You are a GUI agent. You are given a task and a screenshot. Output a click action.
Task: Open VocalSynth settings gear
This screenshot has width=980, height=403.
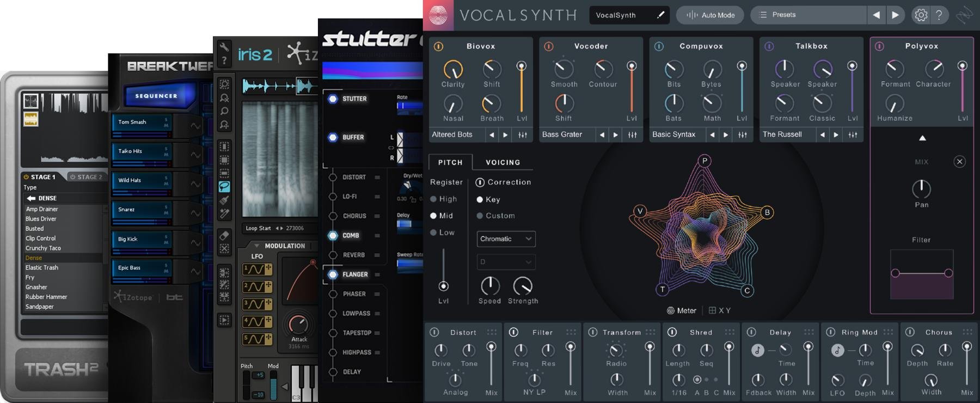(x=921, y=15)
